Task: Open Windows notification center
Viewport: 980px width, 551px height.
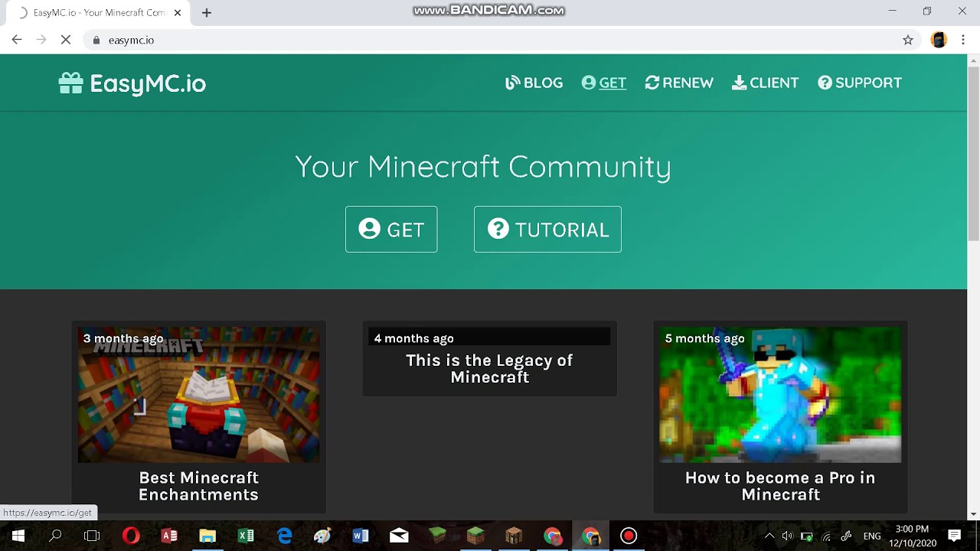Action: 955,536
